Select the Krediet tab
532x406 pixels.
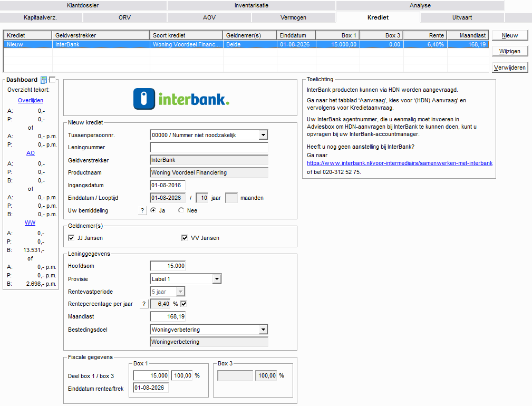pyautogui.click(x=378, y=17)
